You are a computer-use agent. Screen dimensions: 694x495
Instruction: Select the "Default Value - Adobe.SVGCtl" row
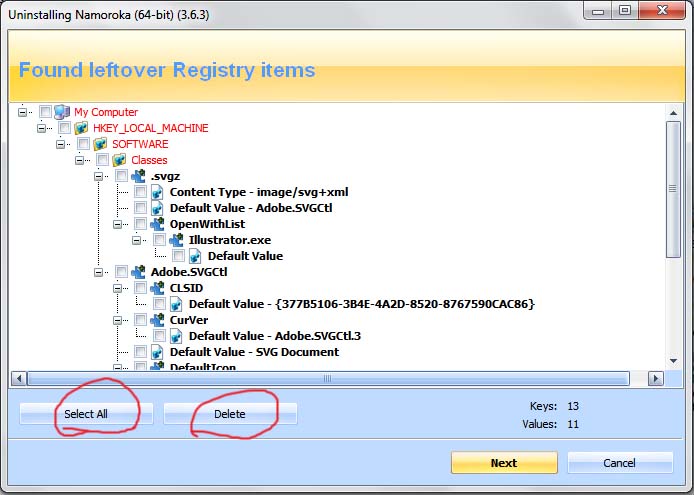pos(251,208)
